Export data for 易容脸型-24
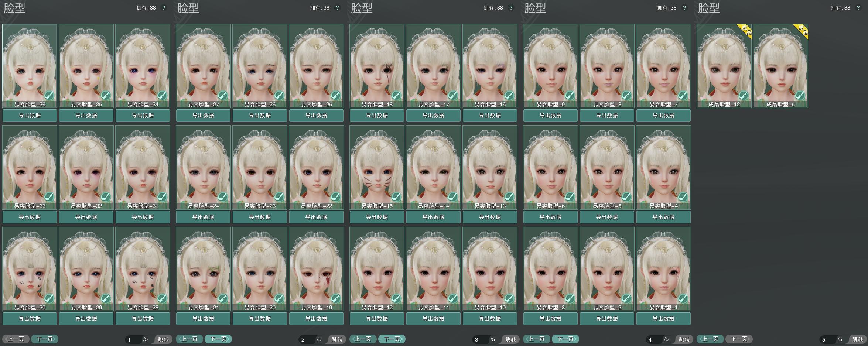 203,217
